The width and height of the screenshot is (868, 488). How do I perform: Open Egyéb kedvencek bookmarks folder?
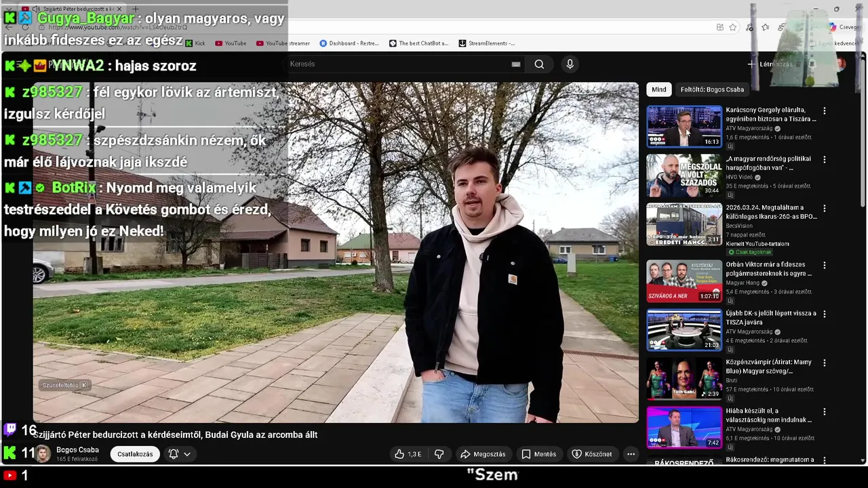[836, 43]
